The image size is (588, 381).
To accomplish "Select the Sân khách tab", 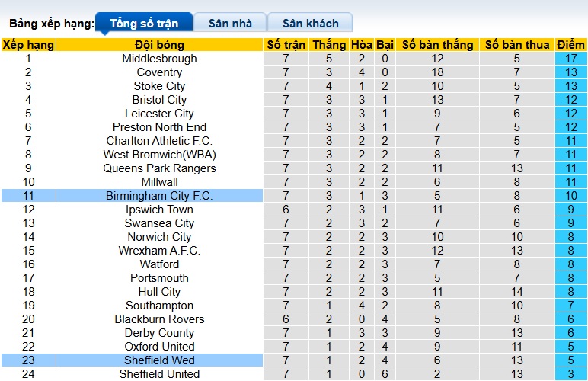I will pyautogui.click(x=311, y=24).
